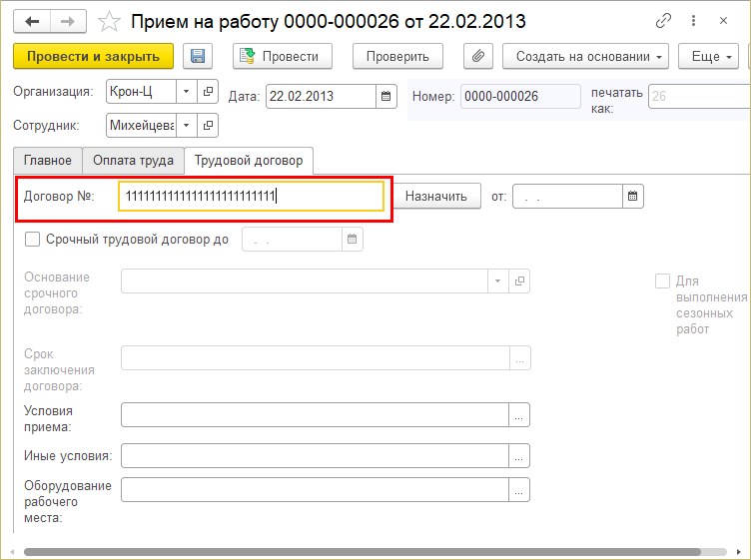Click the Сотрудник field Михейцева
This screenshot has width=751, height=560.
click(141, 126)
